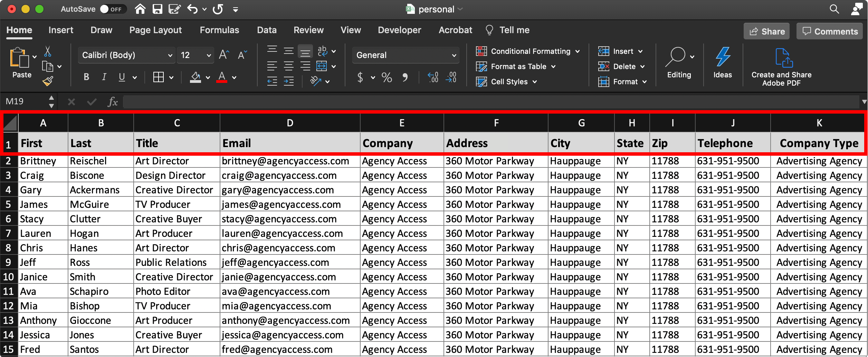The image size is (868, 357).
Task: Click the Select All corner triangle
Action: coord(10,123)
